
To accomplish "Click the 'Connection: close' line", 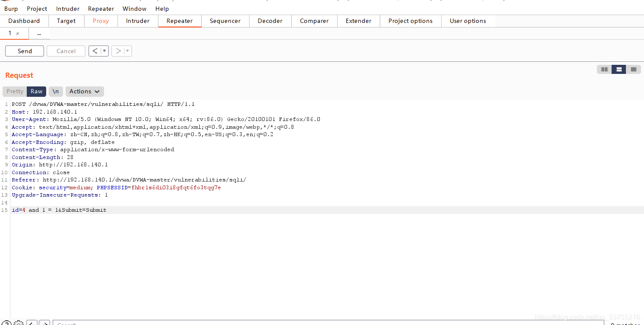I will point(41,172).
